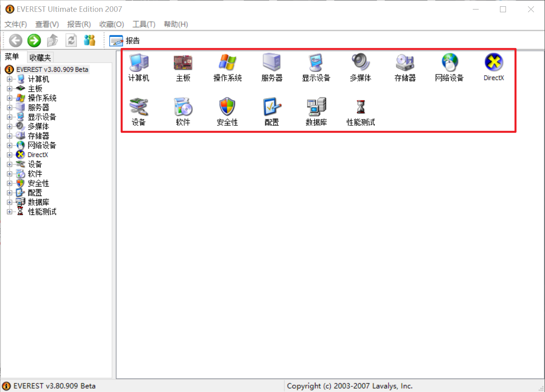Click the status bar EVEREST v3.80.909 Beta text
The height and width of the screenshot is (392, 545).
pyautogui.click(x=54, y=386)
